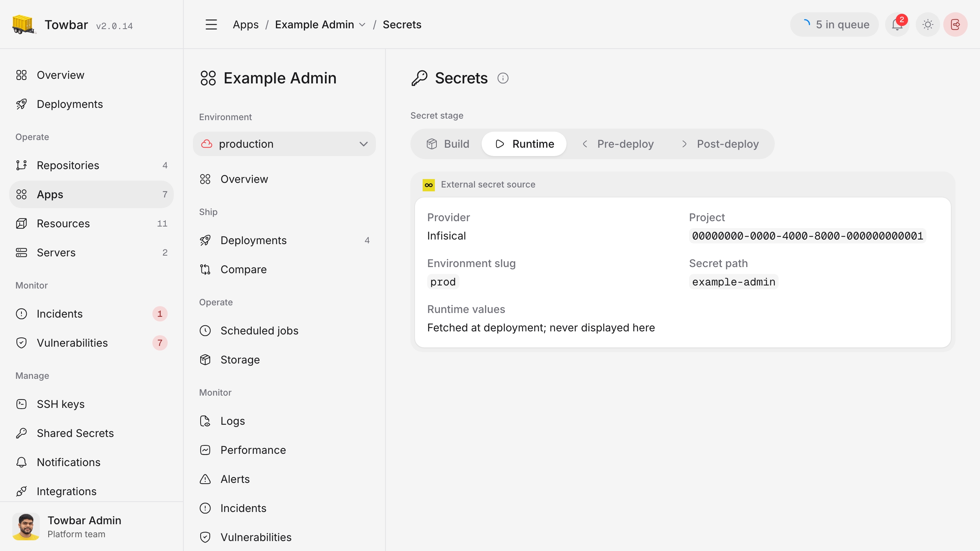Click the Alerts triangle icon
This screenshot has height=551, width=980.
click(x=205, y=479)
